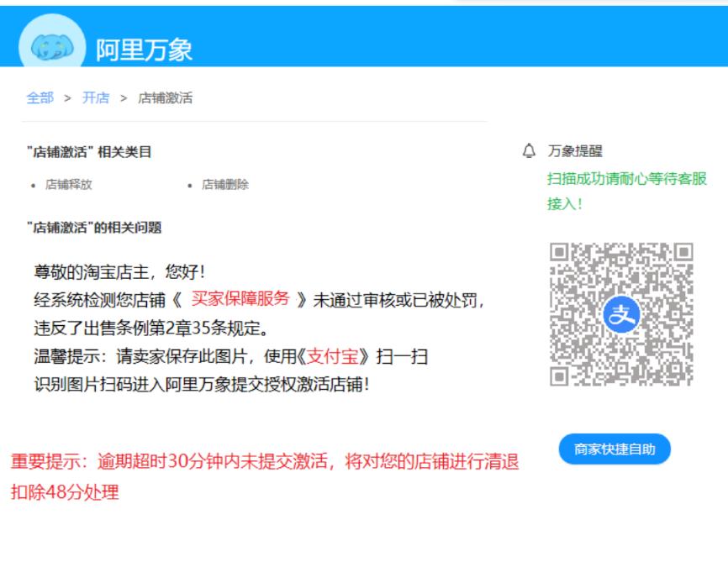The width and height of the screenshot is (728, 562).
Task: Click the arrow separator after 全部
Action: (x=67, y=97)
